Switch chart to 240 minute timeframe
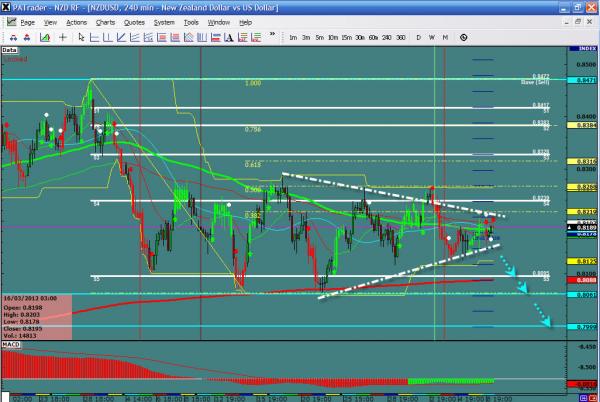 pos(385,37)
